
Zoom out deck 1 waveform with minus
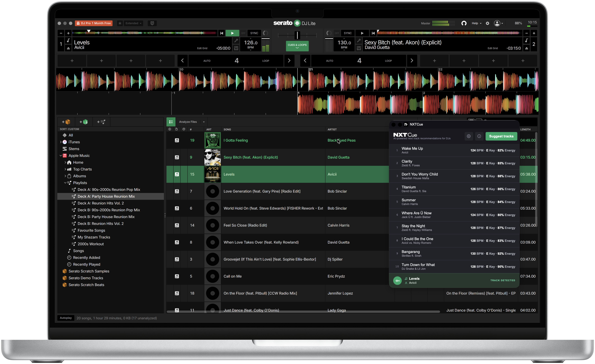[x=61, y=33]
